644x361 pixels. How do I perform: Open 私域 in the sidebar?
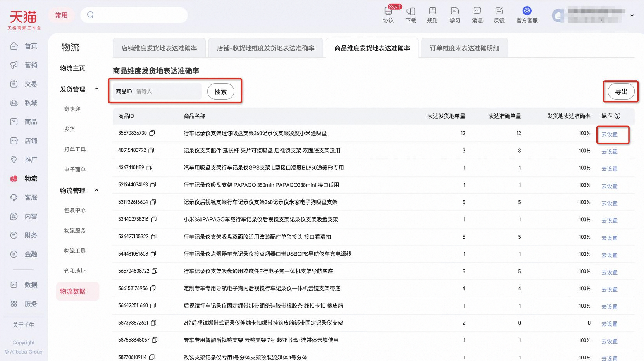[24, 103]
